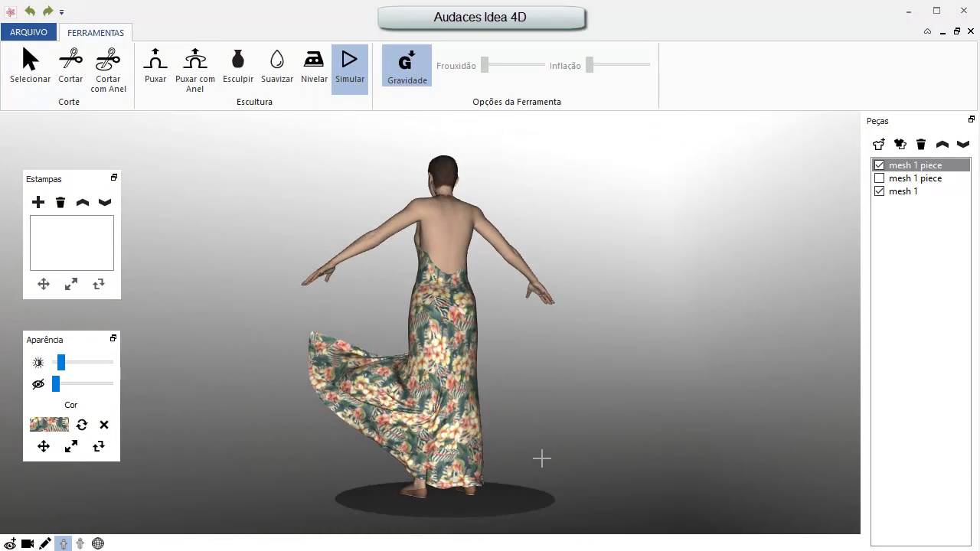Click the Audaces Idea 4D title button

pyautogui.click(x=481, y=18)
